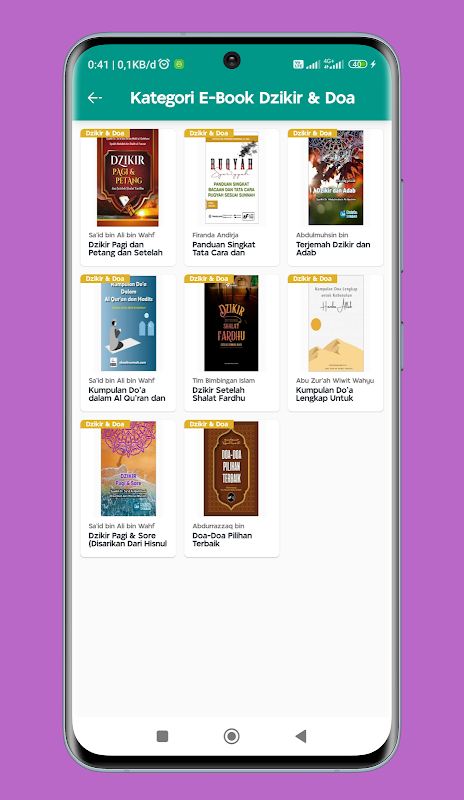Open the Ruqyah book cover
The height and width of the screenshot is (800, 464).
(x=232, y=178)
